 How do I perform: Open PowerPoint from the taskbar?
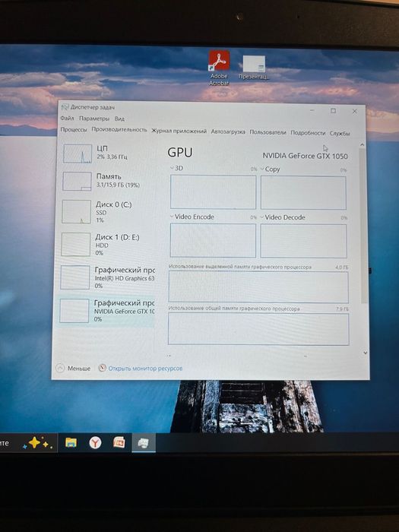[x=119, y=442]
